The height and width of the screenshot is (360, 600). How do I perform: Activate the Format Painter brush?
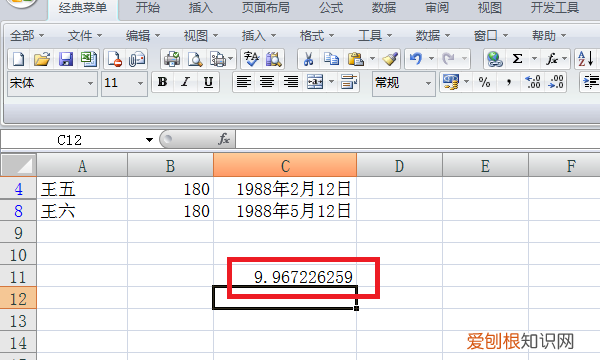tap(390, 59)
